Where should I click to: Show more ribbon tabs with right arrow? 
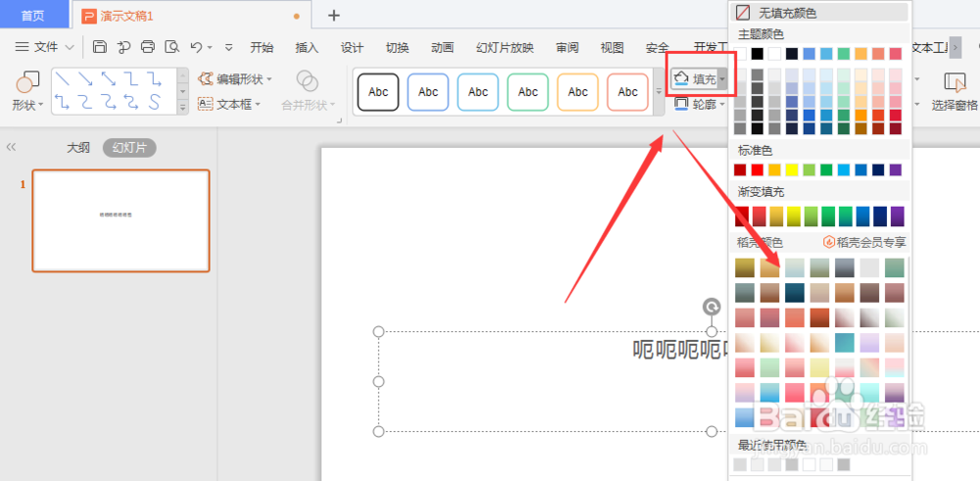click(x=955, y=47)
